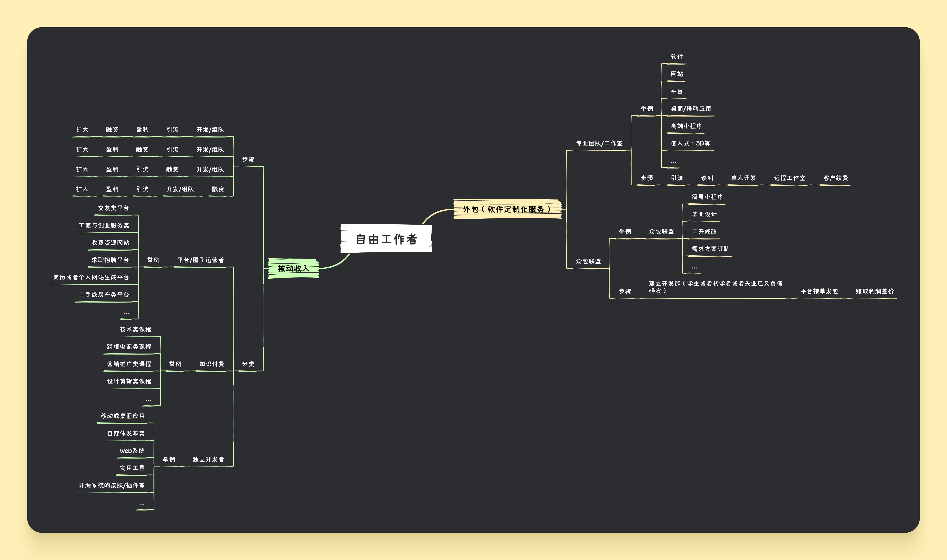The image size is (947, 560).
Task: Click the 设计剪辑类课程 node
Action: pos(129,381)
